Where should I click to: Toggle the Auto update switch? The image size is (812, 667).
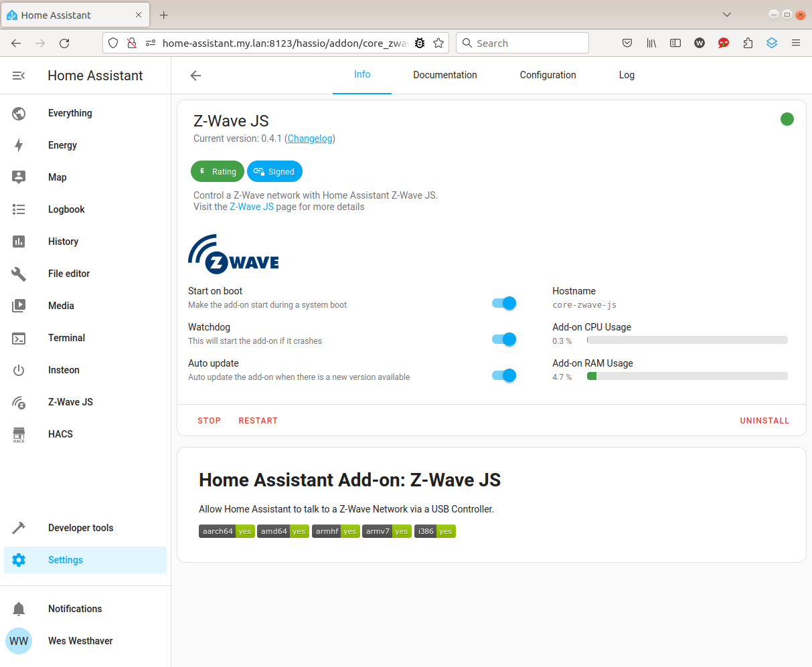(x=504, y=375)
